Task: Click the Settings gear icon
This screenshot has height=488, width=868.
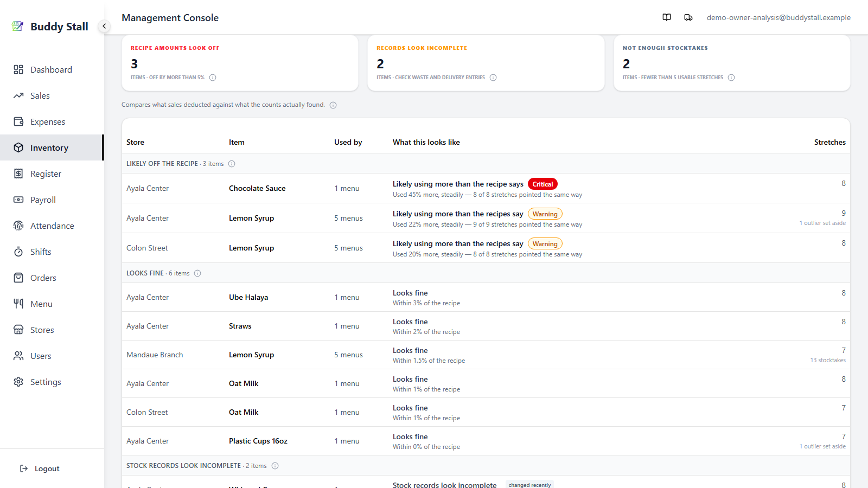Action: pos(18,382)
